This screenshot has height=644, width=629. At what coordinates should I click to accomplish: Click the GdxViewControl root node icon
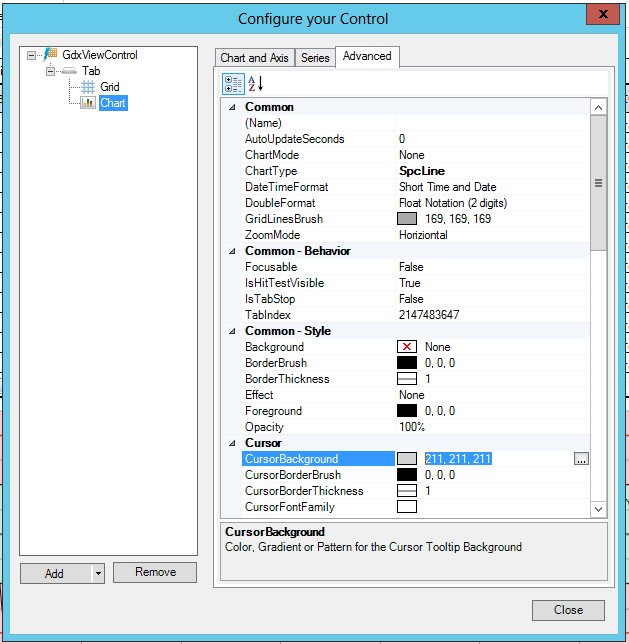coord(50,55)
